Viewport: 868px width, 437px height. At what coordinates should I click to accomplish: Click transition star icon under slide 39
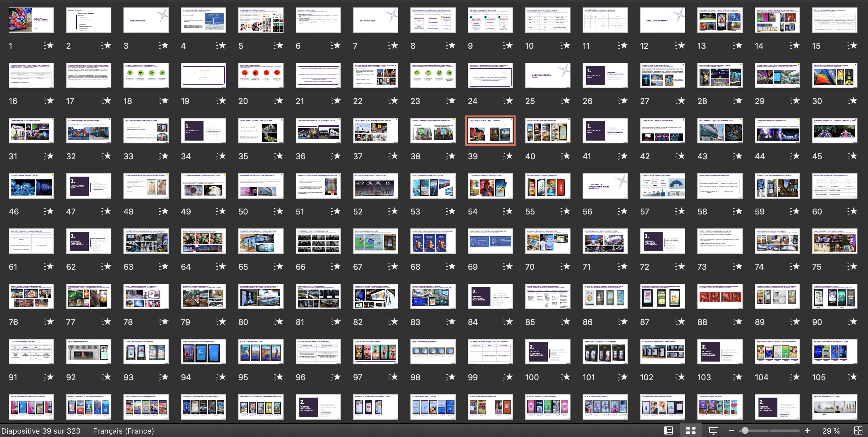pos(508,156)
